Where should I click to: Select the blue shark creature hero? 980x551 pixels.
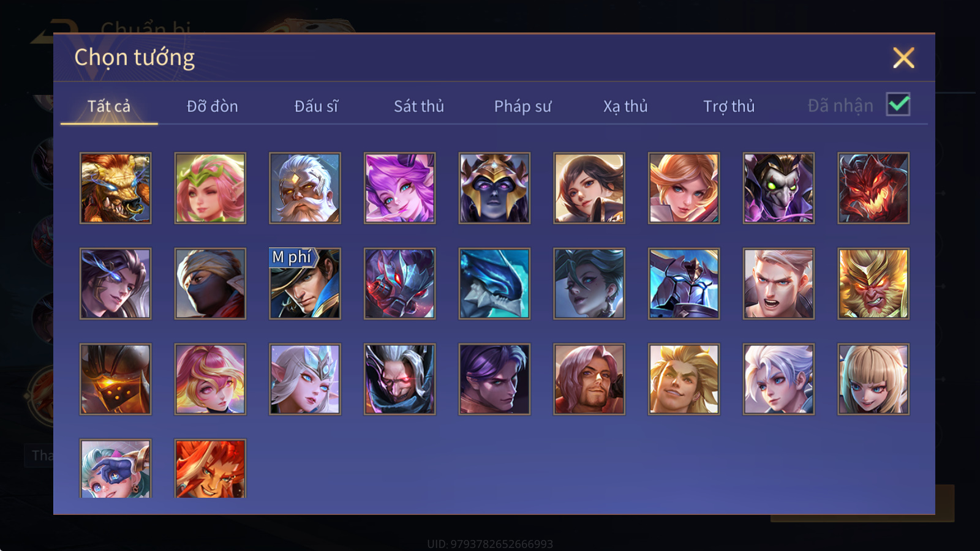(494, 283)
